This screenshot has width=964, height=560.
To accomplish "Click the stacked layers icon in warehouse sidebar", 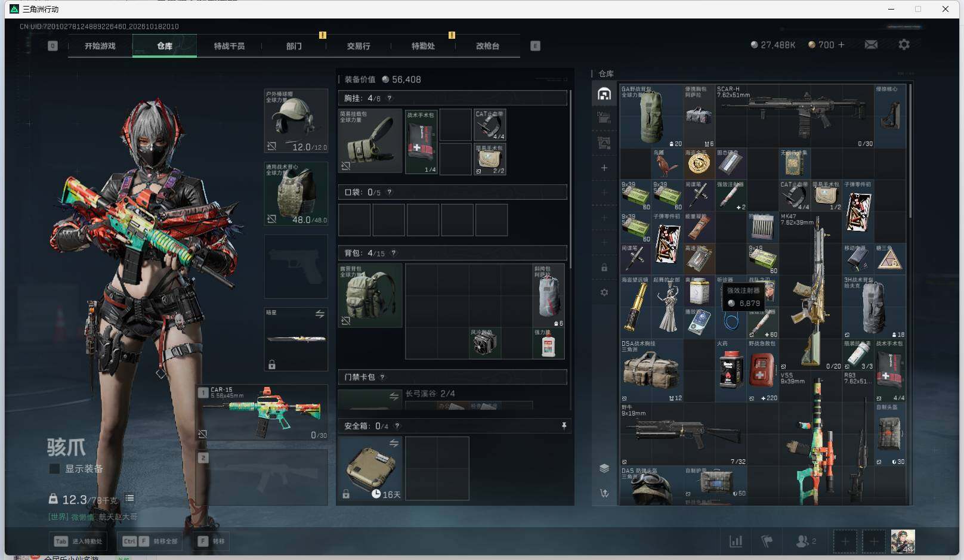I will 604,468.
